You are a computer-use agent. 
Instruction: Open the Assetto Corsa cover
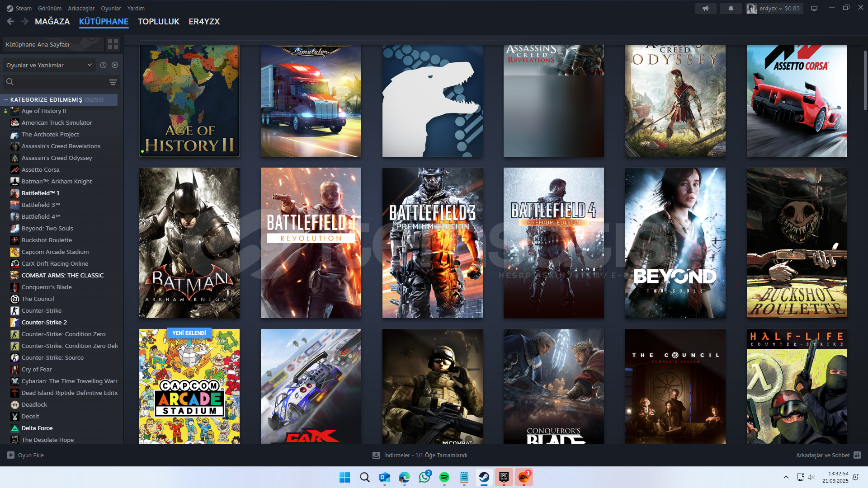point(797,101)
